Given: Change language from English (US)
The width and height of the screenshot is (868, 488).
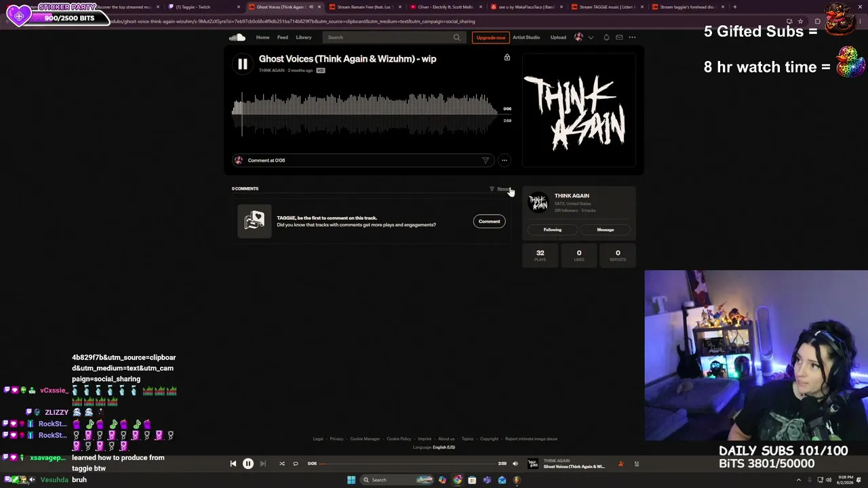Looking at the screenshot, I should coord(444,447).
